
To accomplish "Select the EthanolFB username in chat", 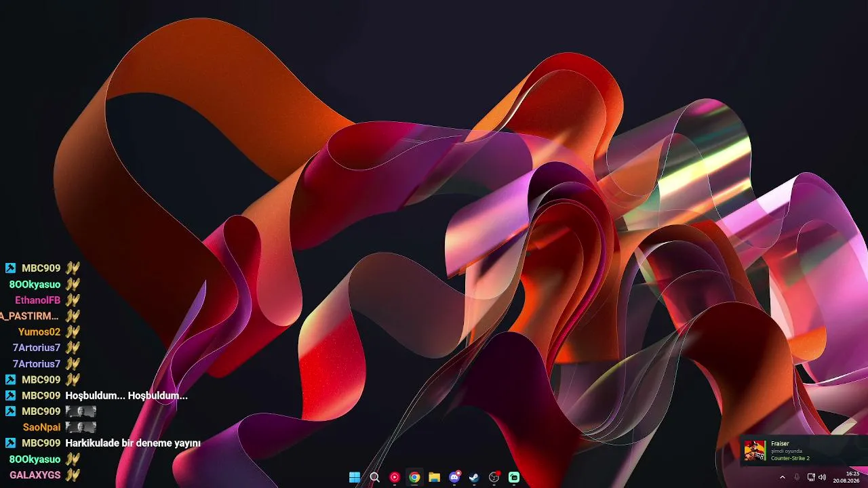I will pyautogui.click(x=38, y=300).
